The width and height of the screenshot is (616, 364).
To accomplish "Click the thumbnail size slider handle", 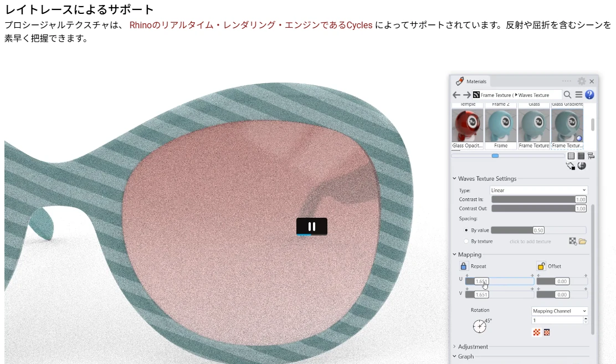I will [x=495, y=156].
